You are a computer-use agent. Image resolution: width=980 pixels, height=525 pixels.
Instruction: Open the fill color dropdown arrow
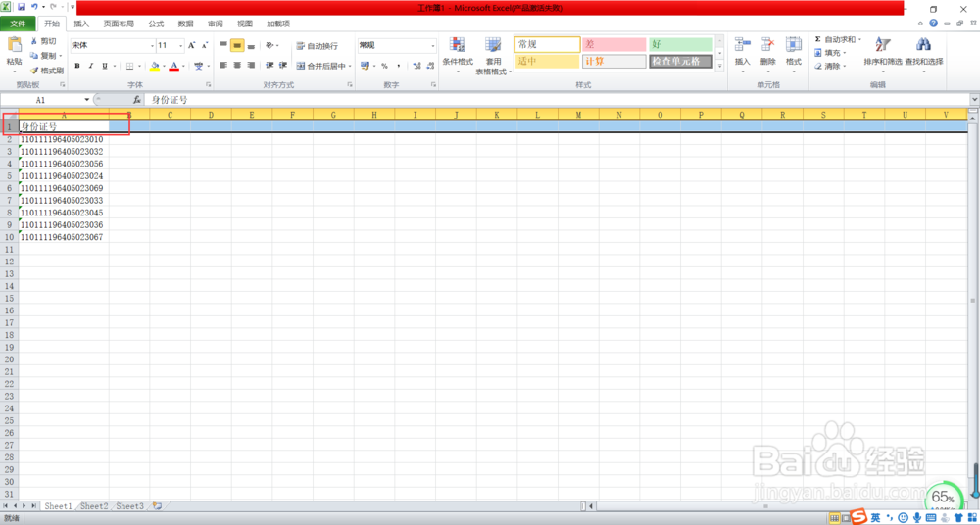[164, 66]
